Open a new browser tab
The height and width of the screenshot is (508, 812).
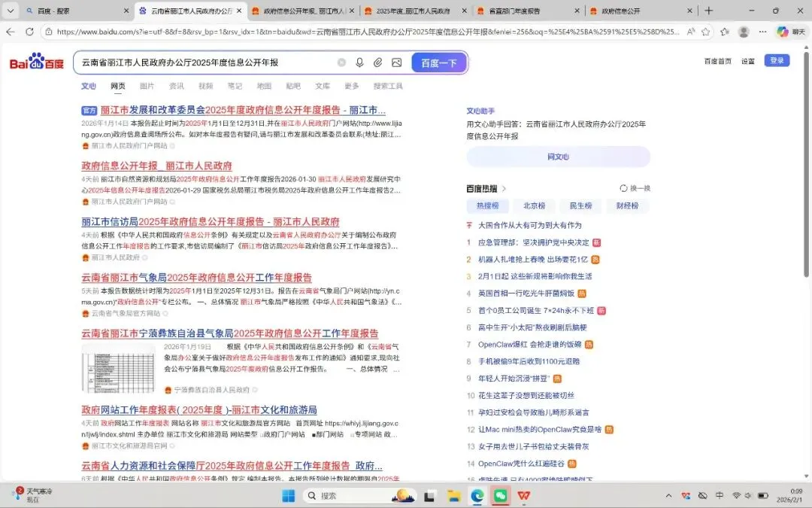coord(708,11)
